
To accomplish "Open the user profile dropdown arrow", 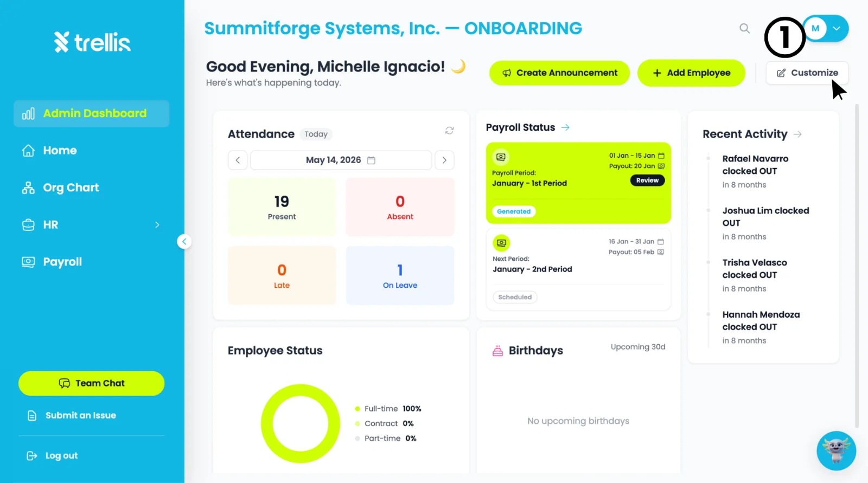I will coord(837,28).
